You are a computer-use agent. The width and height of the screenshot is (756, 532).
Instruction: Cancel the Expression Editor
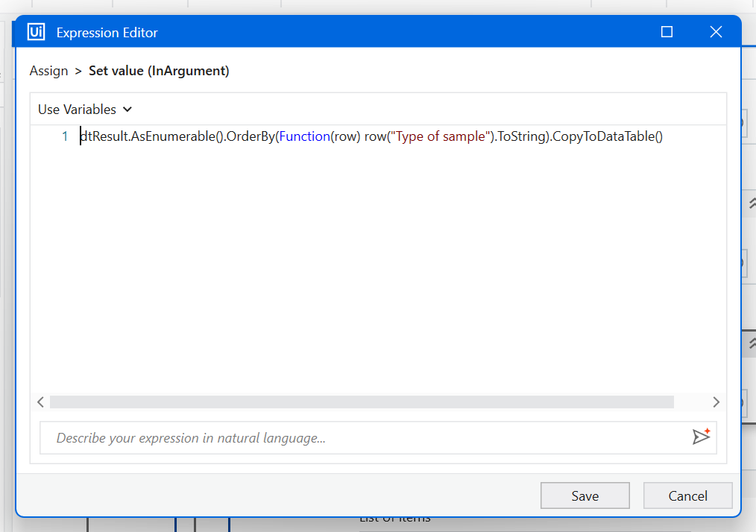[687, 495]
